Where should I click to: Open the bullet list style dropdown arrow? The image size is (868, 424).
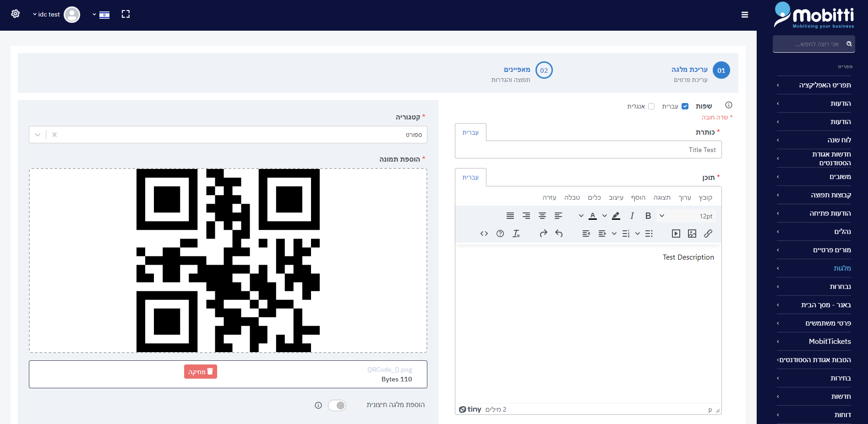tap(638, 234)
